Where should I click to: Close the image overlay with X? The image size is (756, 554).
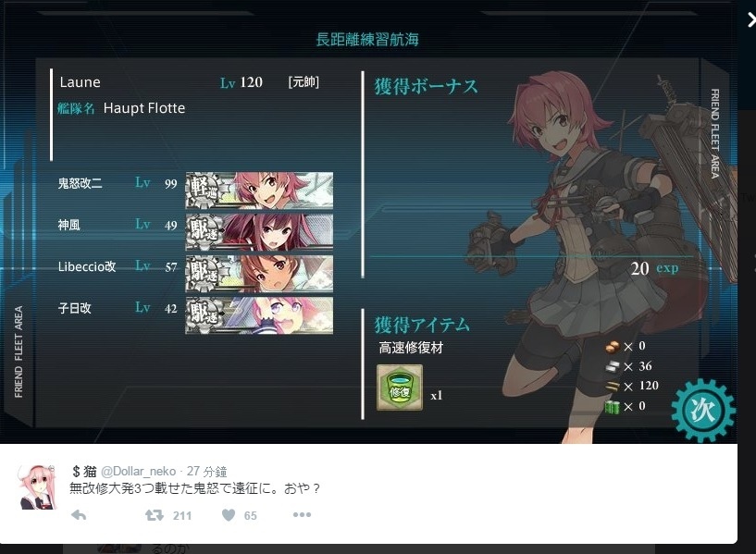tap(750, 19)
